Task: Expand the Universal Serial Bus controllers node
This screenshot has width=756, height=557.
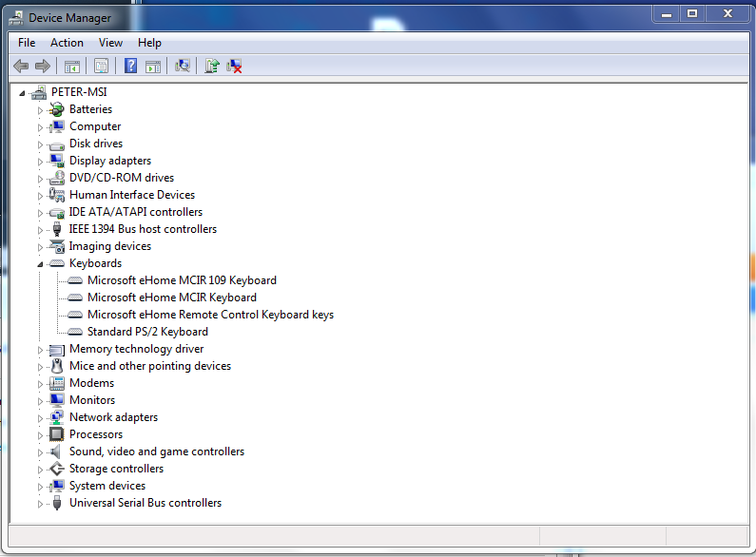Action: (41, 503)
